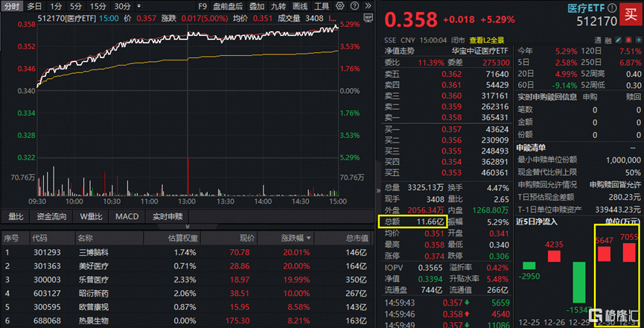
Task: Open 画线 drawing tool
Action: point(299,6)
